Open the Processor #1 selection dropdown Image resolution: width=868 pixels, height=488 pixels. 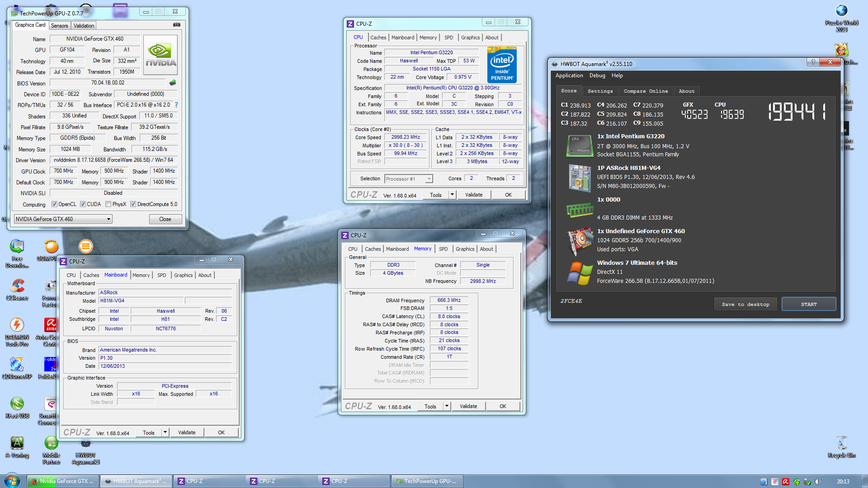point(409,179)
